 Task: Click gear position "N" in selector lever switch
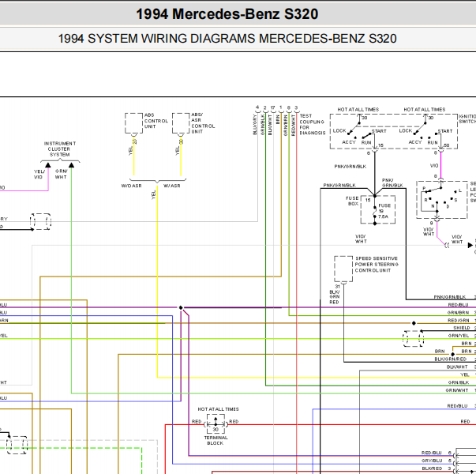point(433,206)
